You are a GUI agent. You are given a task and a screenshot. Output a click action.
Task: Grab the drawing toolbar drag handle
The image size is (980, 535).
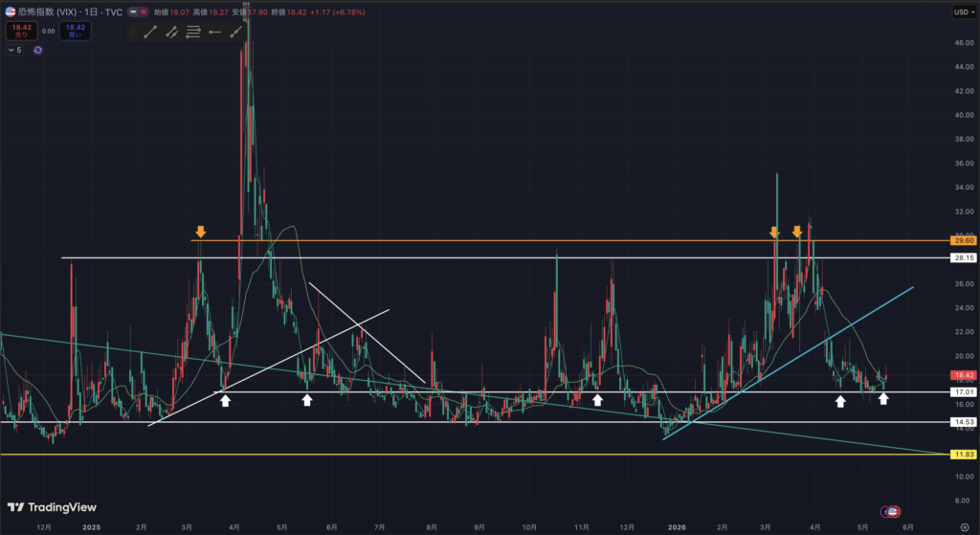coord(132,32)
